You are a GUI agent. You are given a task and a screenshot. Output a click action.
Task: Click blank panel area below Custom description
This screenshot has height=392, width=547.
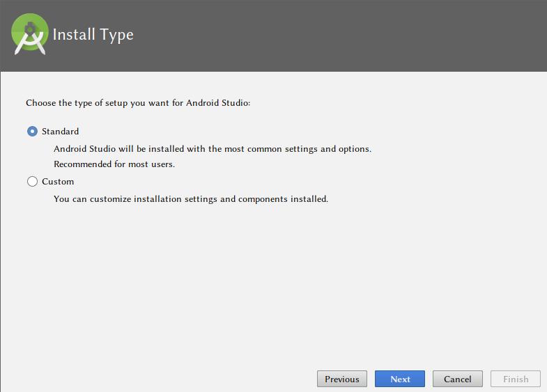point(272,279)
